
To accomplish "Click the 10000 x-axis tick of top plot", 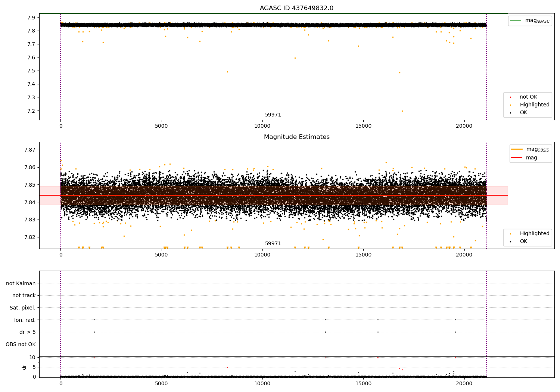I will coord(262,126).
